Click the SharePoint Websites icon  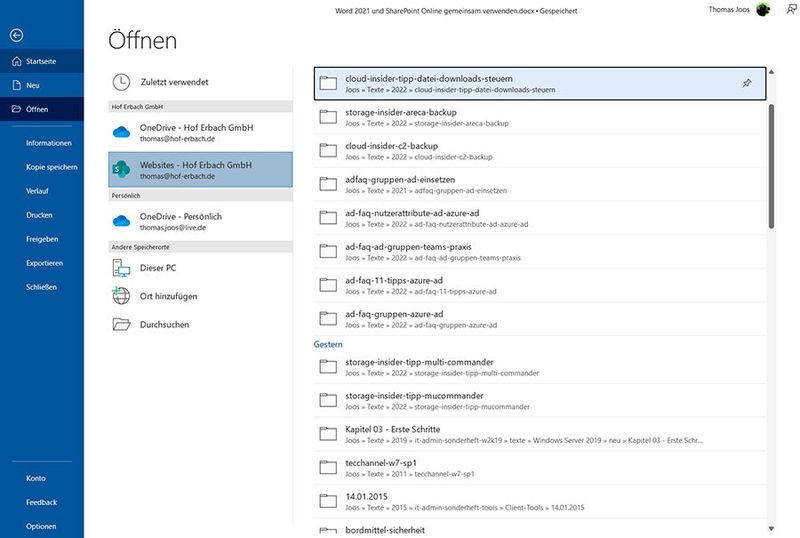click(121, 169)
